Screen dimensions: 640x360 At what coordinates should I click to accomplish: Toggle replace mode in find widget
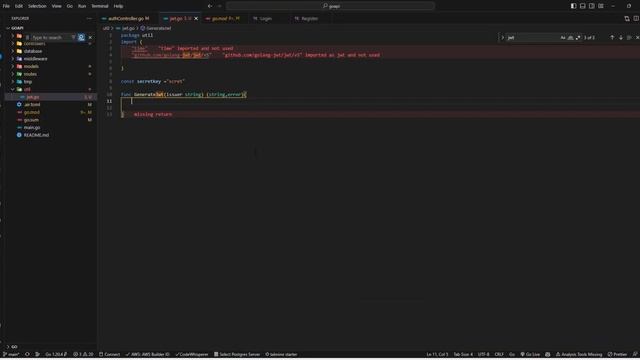point(502,38)
